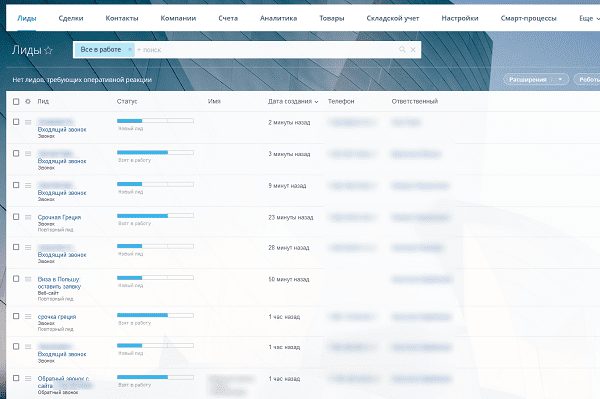Open the row menu for the lead created 2 минуты назад
The width and height of the screenshot is (600, 399).
[28, 122]
